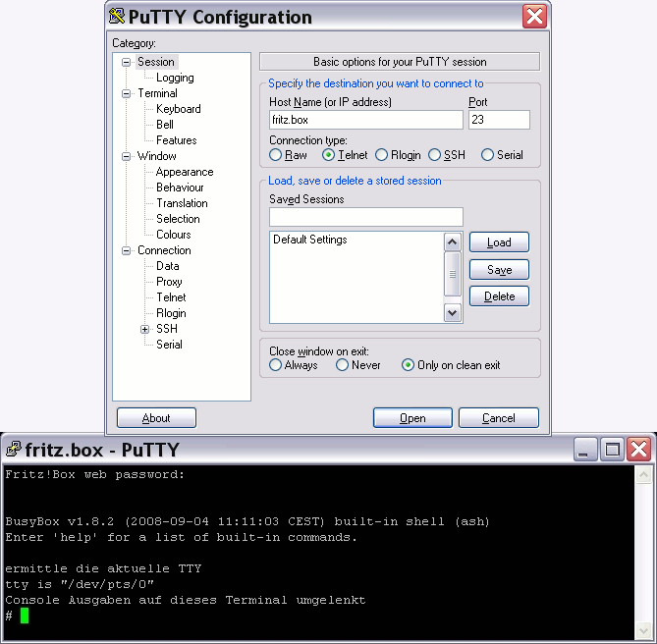Click the Delete session button
The image size is (657, 644).
(499, 296)
